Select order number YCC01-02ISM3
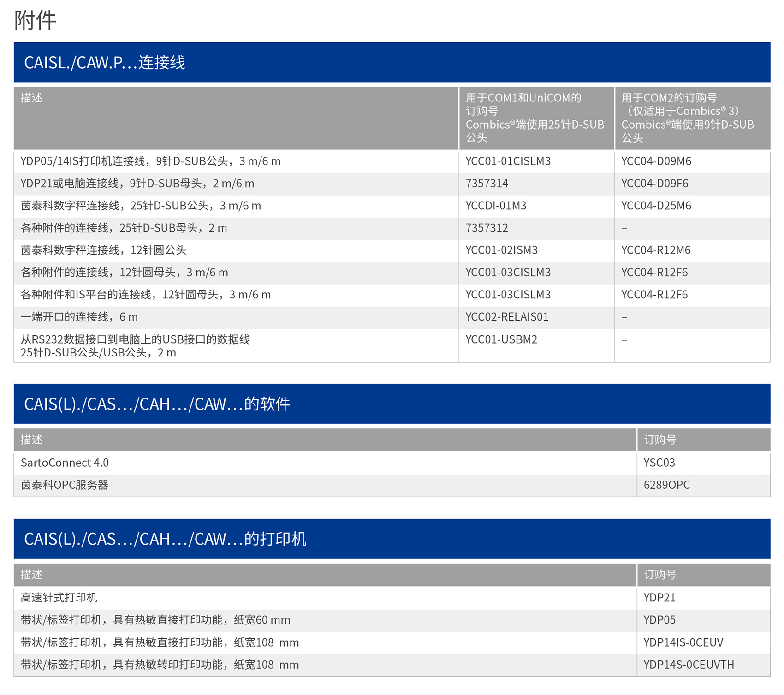This screenshot has height=695, width=784. point(501,250)
